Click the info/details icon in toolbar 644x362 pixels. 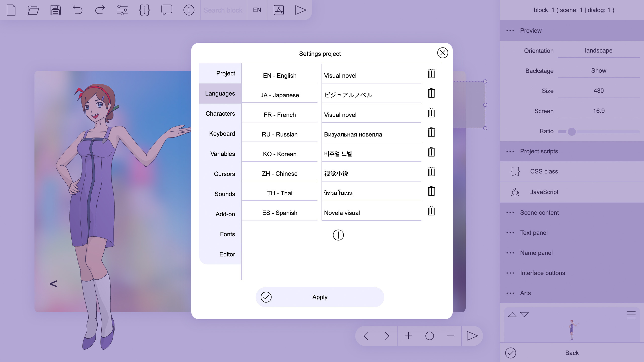(x=189, y=10)
